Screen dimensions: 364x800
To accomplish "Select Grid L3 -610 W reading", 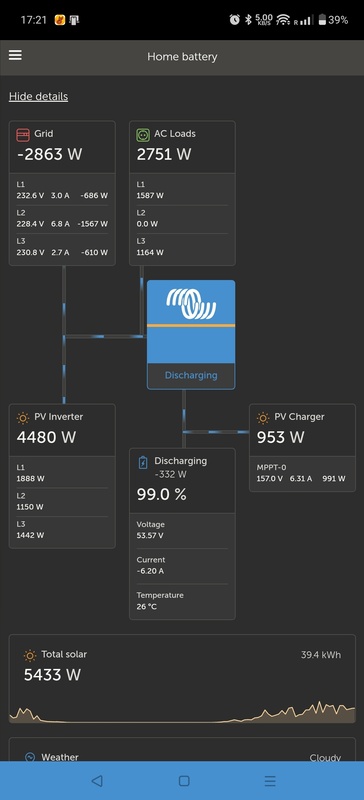I will 94,252.
